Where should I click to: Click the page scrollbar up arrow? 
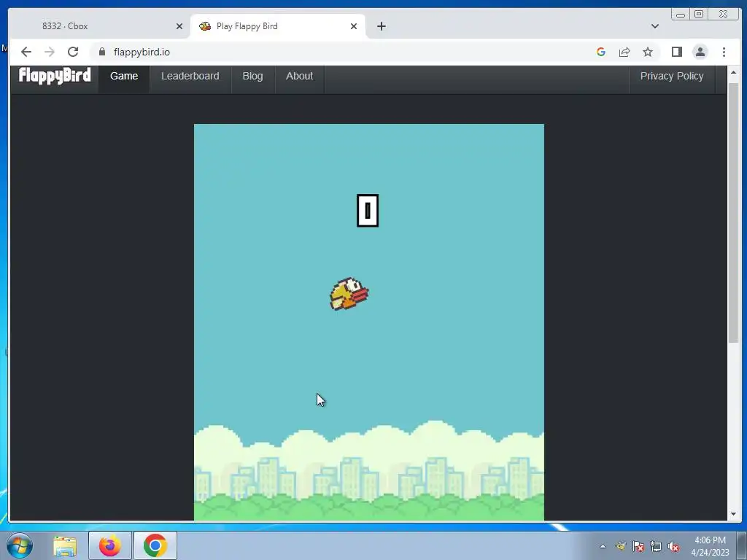pos(733,72)
